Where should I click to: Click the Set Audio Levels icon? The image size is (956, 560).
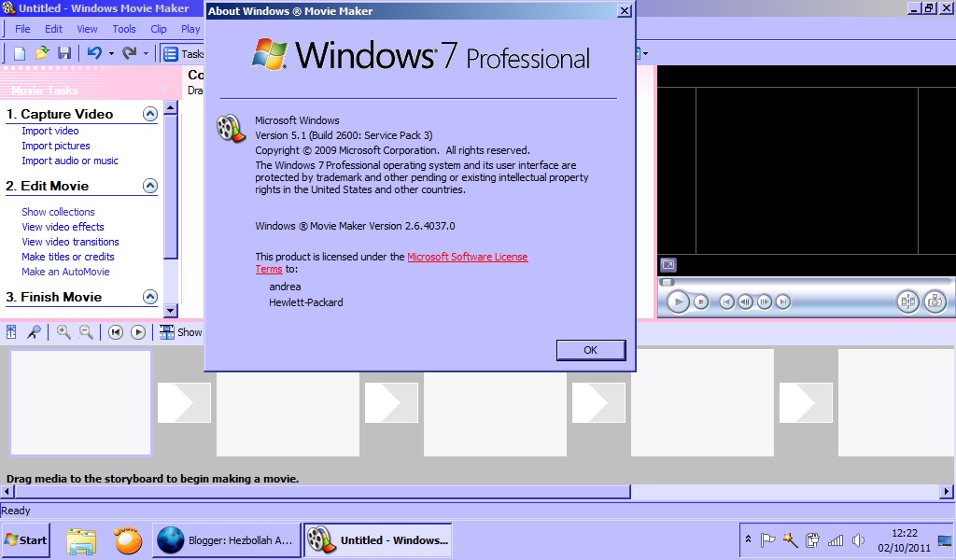coord(11,332)
